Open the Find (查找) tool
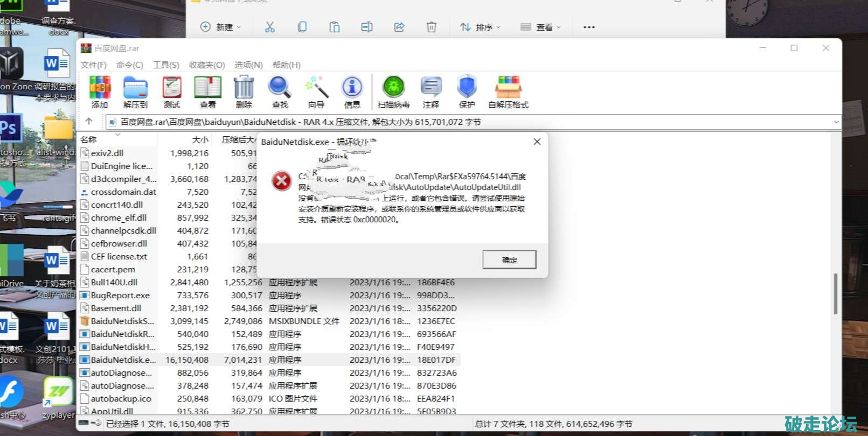This screenshot has width=868, height=436. 280,92
